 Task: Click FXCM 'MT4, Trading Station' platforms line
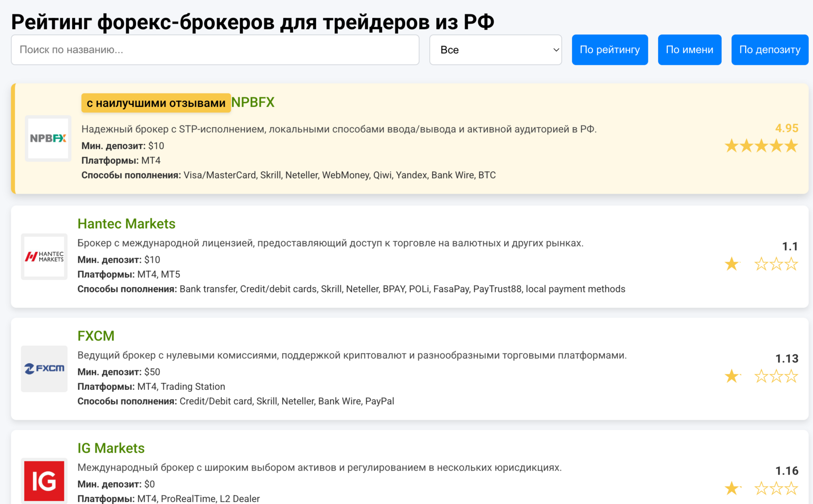click(x=151, y=386)
